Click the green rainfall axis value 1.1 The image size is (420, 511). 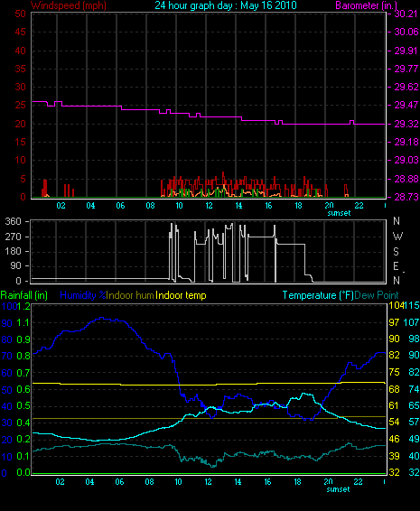point(23,322)
